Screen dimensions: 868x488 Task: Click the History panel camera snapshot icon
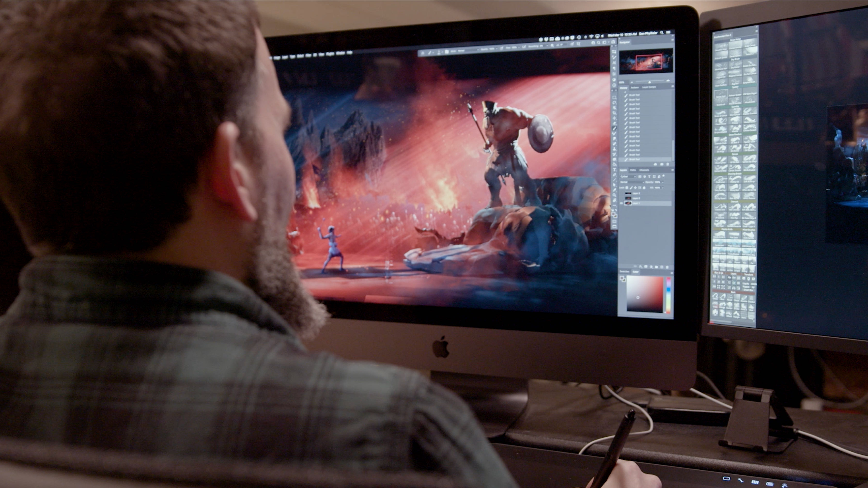(x=662, y=164)
